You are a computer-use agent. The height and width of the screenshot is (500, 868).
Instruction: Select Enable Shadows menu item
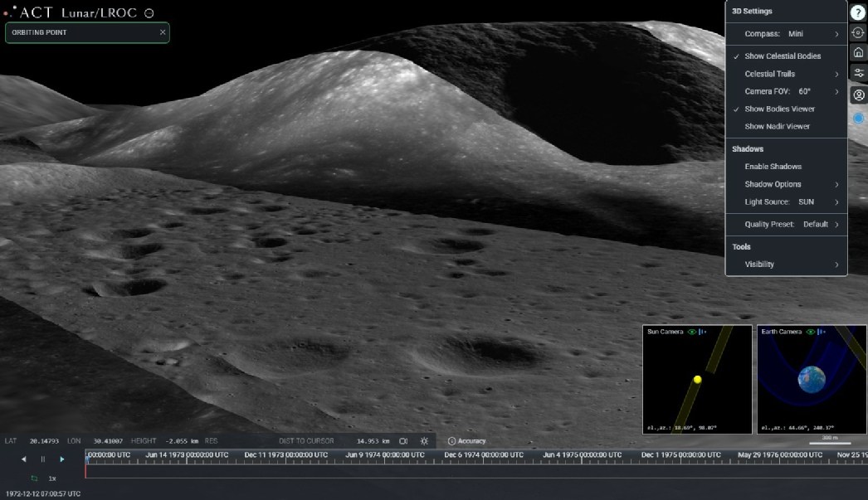pyautogui.click(x=773, y=167)
